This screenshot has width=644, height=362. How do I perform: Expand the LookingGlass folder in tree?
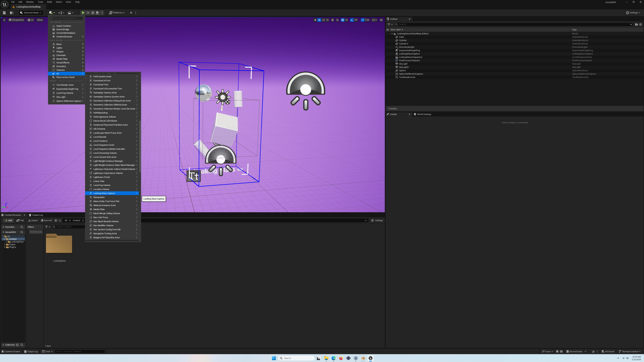click(x=6, y=242)
